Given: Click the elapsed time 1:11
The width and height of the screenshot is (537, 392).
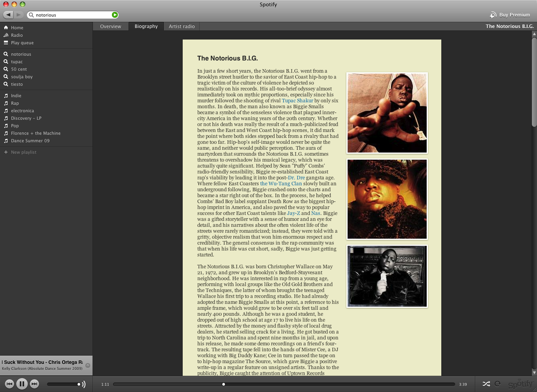Looking at the screenshot, I should [105, 384].
